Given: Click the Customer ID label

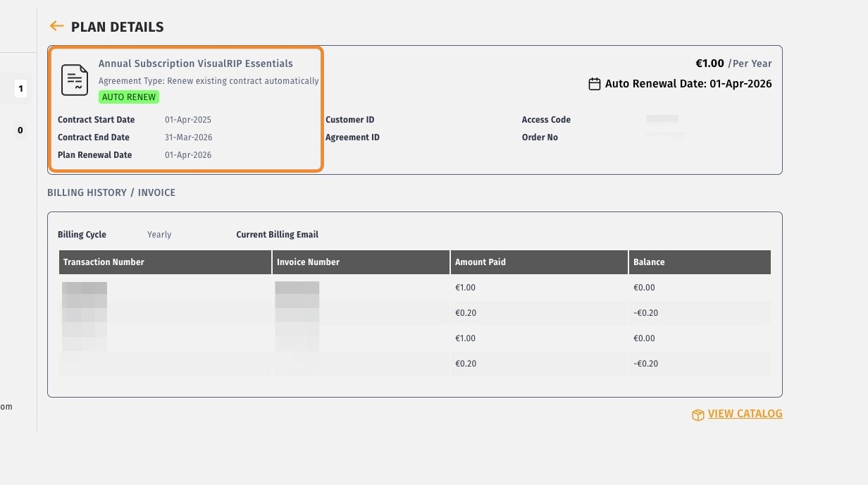Looking at the screenshot, I should pos(350,120).
